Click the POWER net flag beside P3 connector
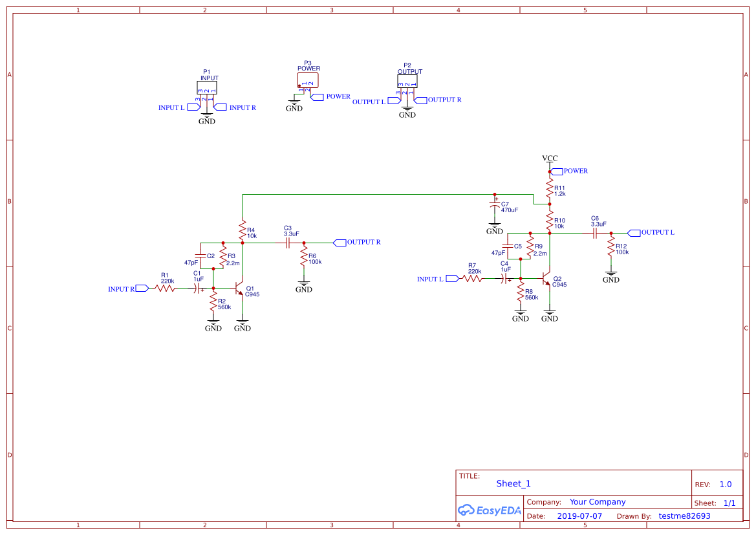 click(x=317, y=97)
